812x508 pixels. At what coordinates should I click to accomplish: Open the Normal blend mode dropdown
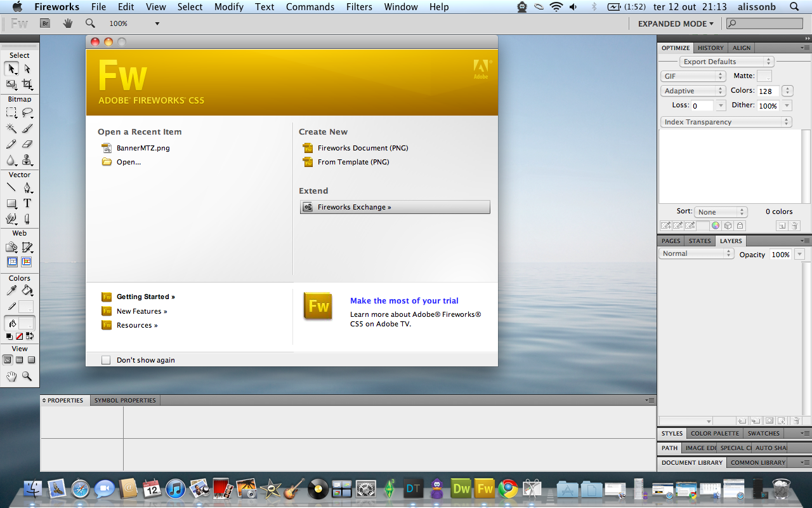click(697, 253)
